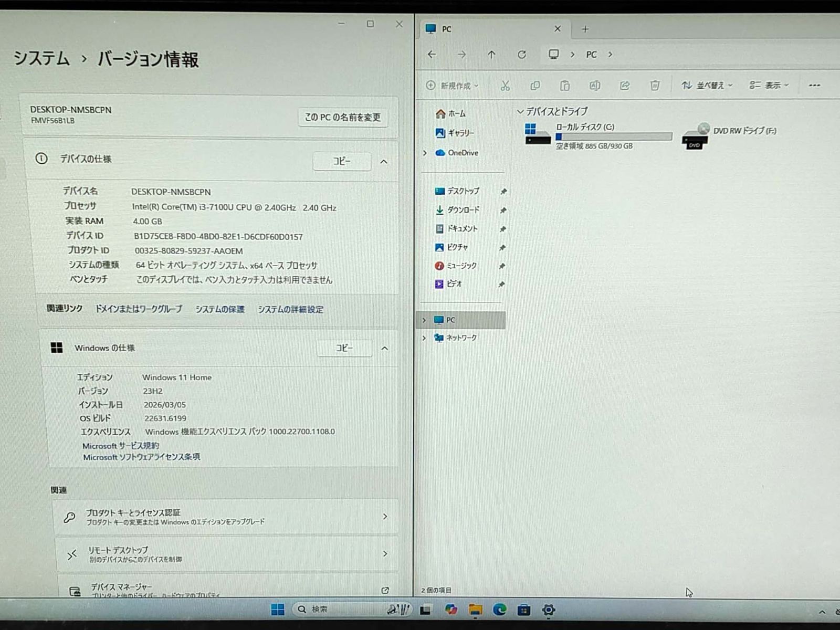The width and height of the screenshot is (840, 630).
Task: Click the Rename icon in Explorer toolbar
Action: tap(595, 86)
